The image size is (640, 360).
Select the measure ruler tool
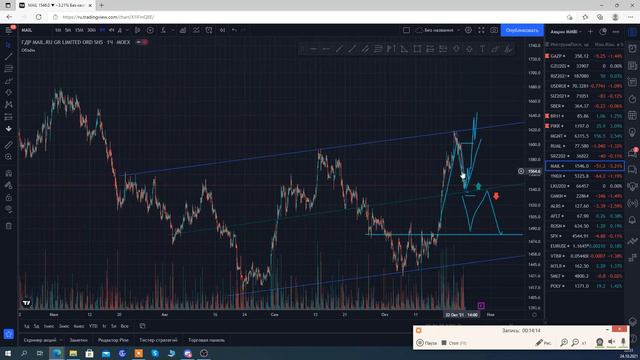coord(9,145)
